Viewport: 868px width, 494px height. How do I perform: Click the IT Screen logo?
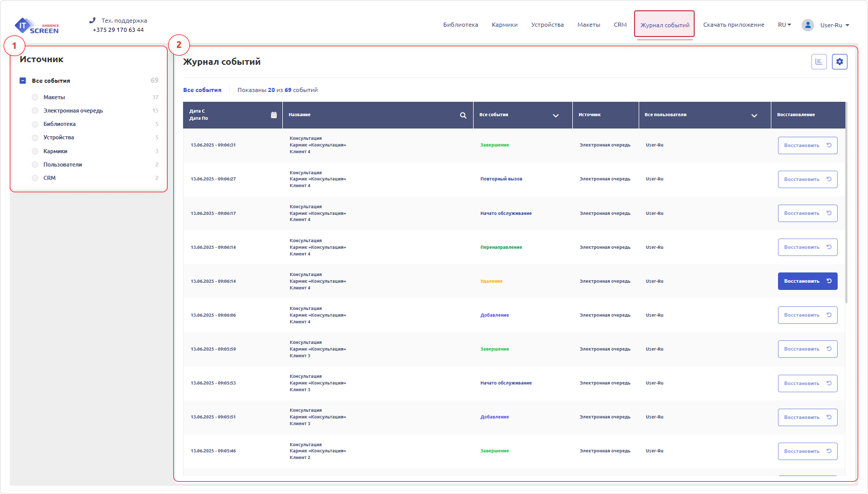(37, 26)
